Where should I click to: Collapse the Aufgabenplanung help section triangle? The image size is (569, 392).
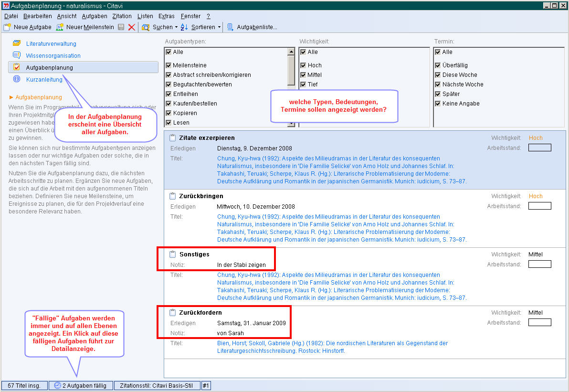coord(11,97)
